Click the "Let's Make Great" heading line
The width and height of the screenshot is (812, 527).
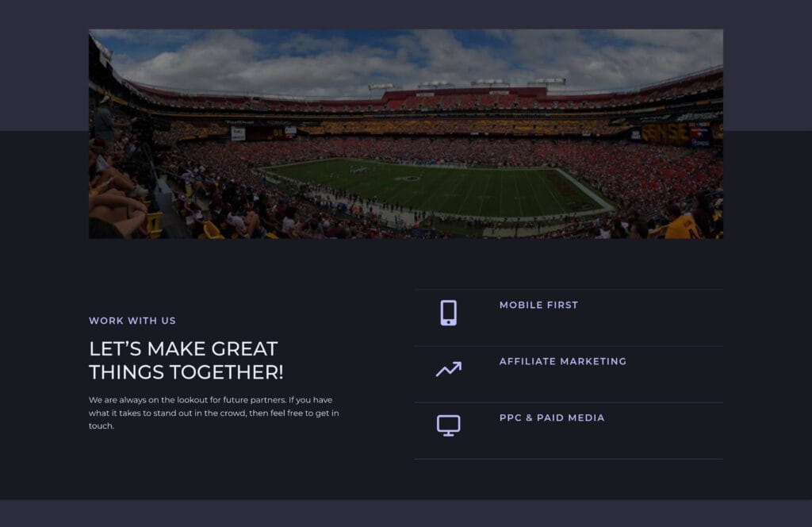pos(183,348)
